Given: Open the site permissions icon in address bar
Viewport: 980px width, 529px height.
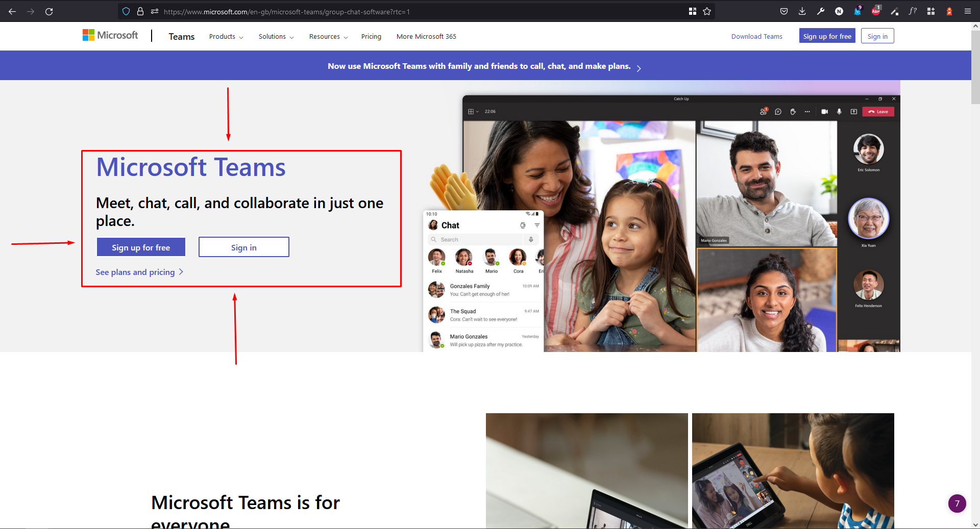Looking at the screenshot, I should pos(154,11).
